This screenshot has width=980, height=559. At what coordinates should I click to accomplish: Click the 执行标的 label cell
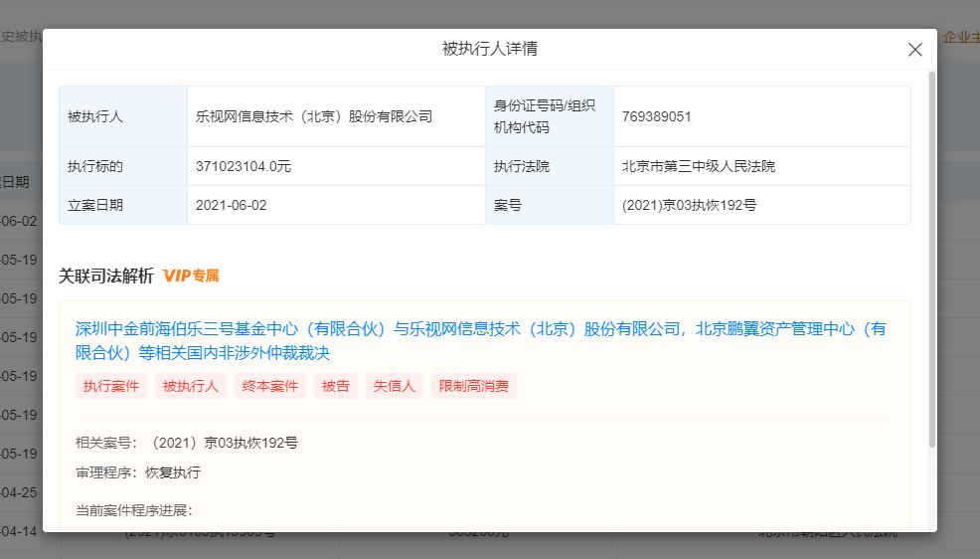point(123,166)
